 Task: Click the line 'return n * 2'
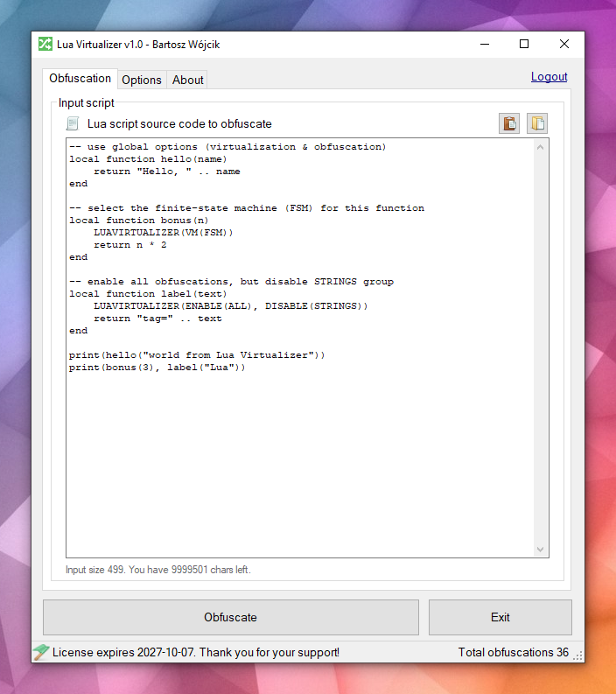click(x=130, y=245)
